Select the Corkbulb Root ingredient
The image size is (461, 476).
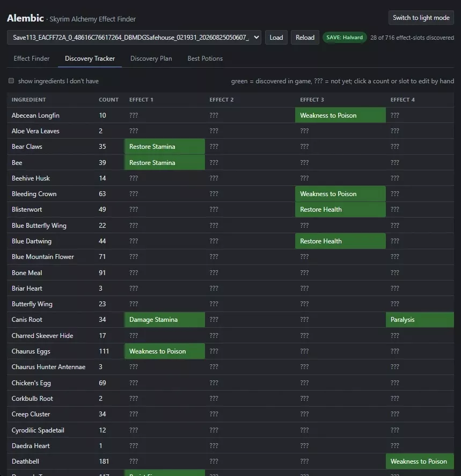32,398
